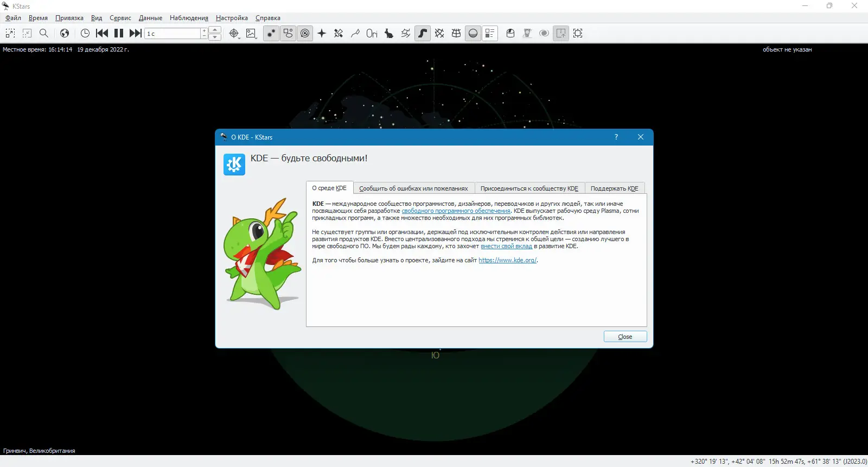Pause the simulation clock
Screen dimensions: 868x467
click(x=119, y=33)
